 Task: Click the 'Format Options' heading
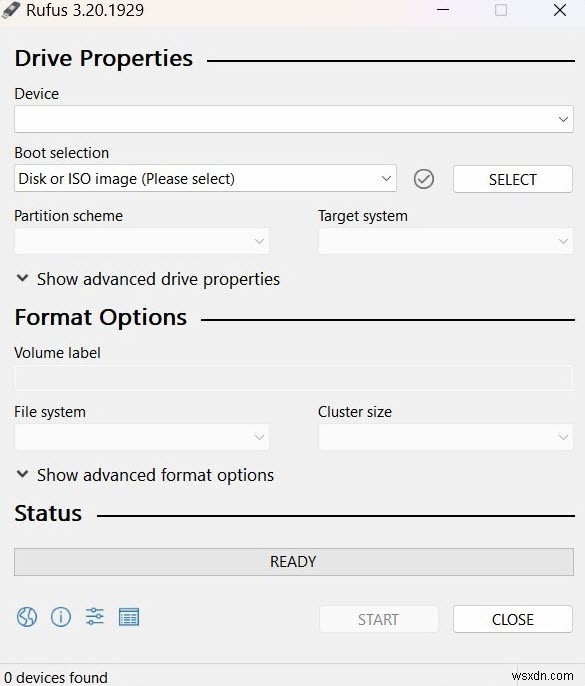pyautogui.click(x=101, y=317)
